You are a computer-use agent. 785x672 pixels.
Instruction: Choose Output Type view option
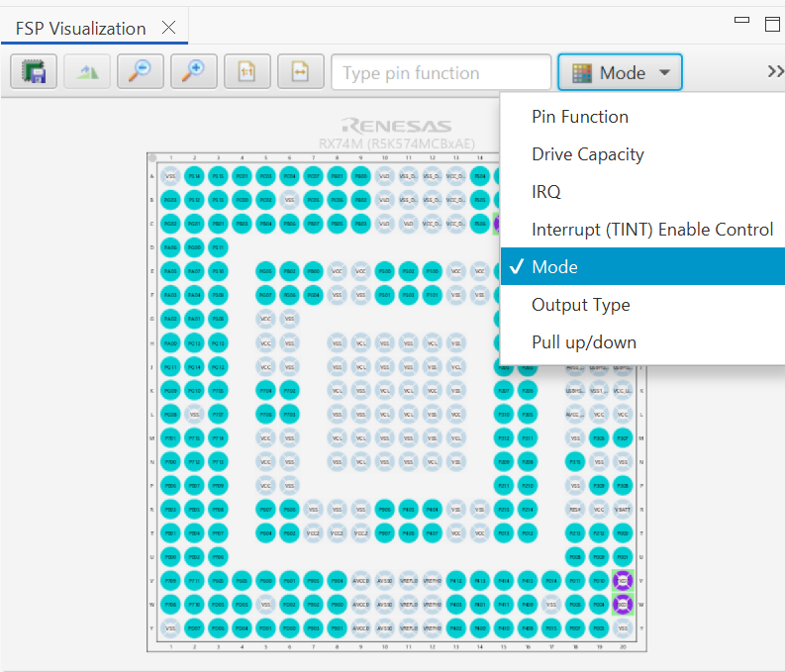click(x=642, y=304)
